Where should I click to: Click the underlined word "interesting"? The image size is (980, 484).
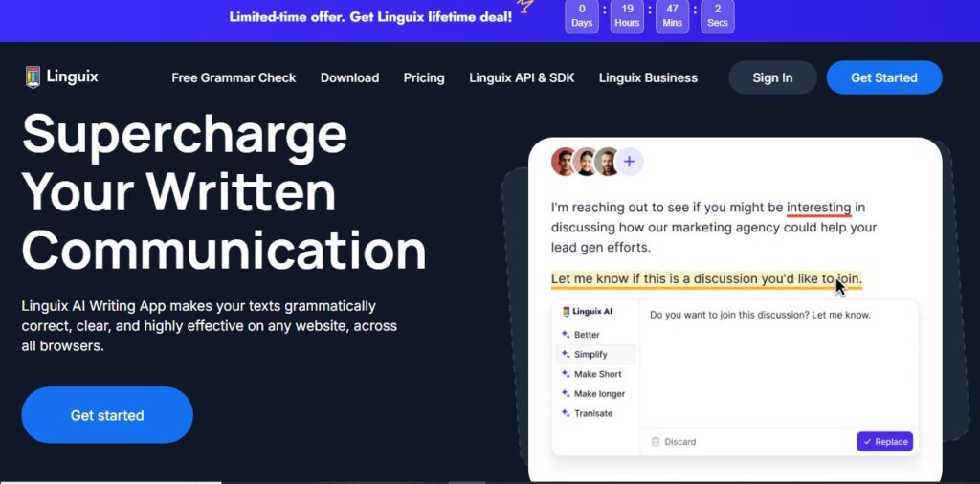(x=819, y=208)
